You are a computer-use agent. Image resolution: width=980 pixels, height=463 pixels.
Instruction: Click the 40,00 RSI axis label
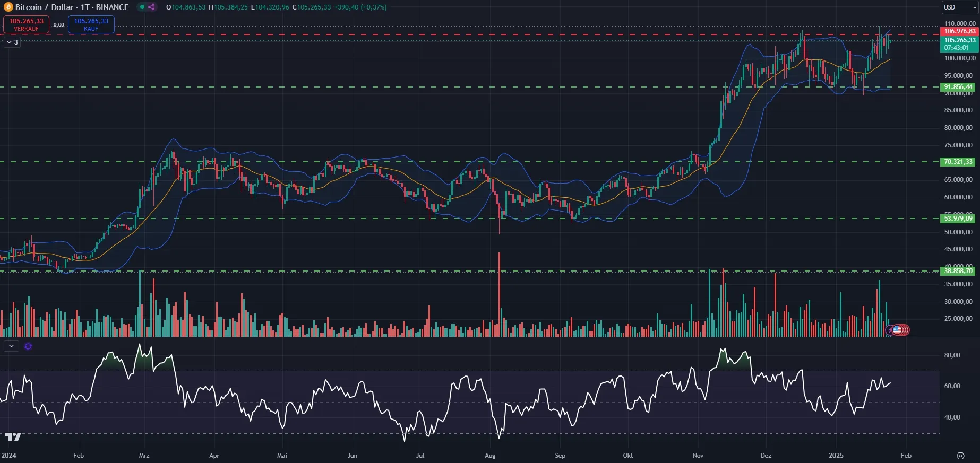[x=952, y=417]
